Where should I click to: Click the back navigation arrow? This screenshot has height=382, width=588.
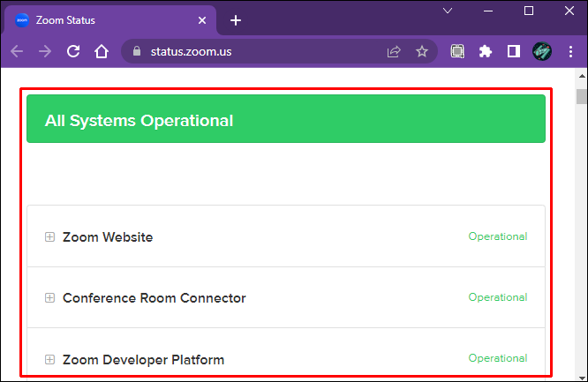(x=17, y=51)
